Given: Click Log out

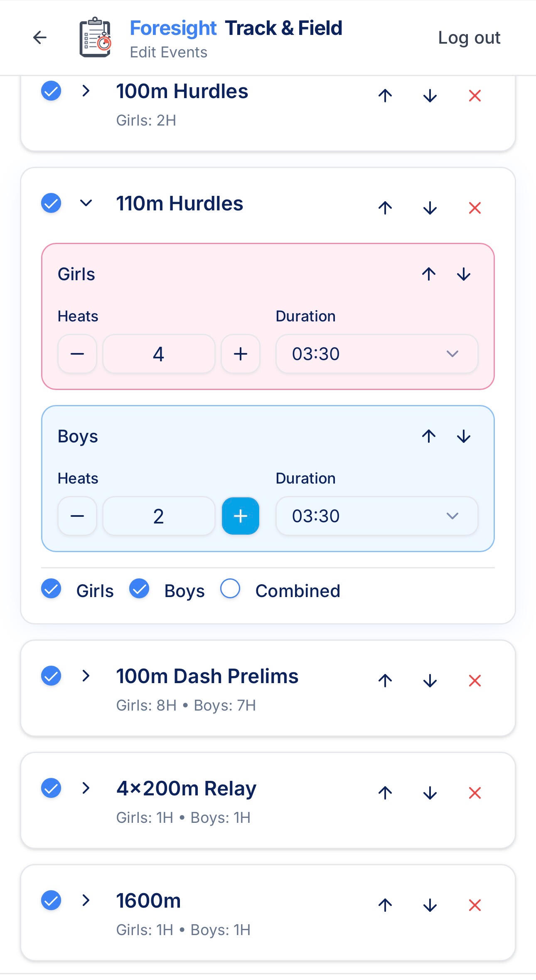Looking at the screenshot, I should point(469,37).
